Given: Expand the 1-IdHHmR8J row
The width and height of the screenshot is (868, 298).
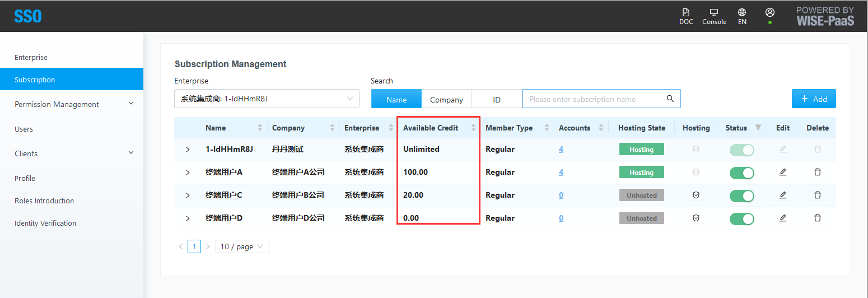Looking at the screenshot, I should coord(188,150).
